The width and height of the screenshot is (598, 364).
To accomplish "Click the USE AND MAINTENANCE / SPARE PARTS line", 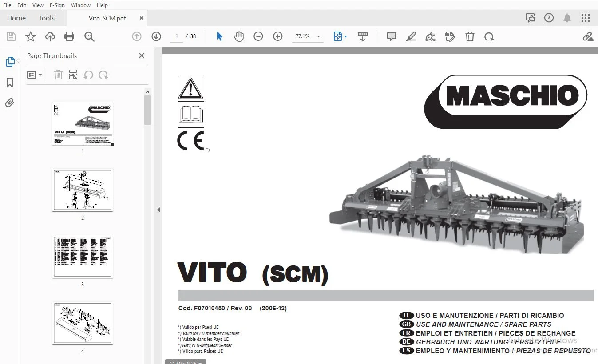I will click(x=483, y=324).
